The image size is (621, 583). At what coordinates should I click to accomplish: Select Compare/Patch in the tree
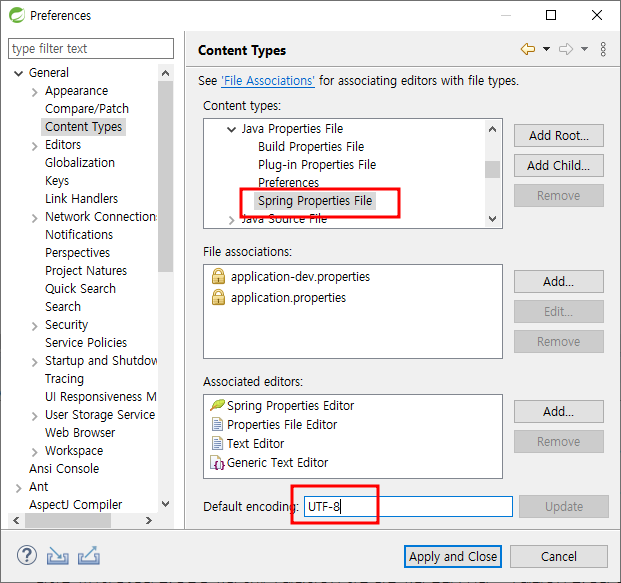pos(87,109)
